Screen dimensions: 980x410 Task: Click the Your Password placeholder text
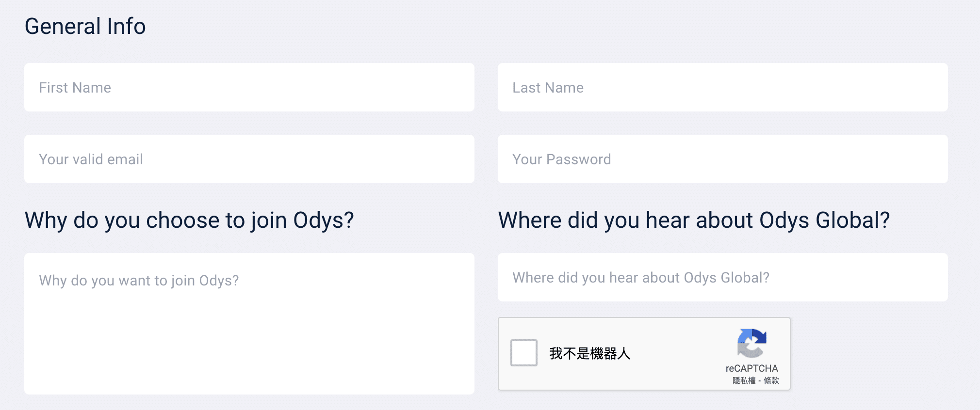pos(562,159)
